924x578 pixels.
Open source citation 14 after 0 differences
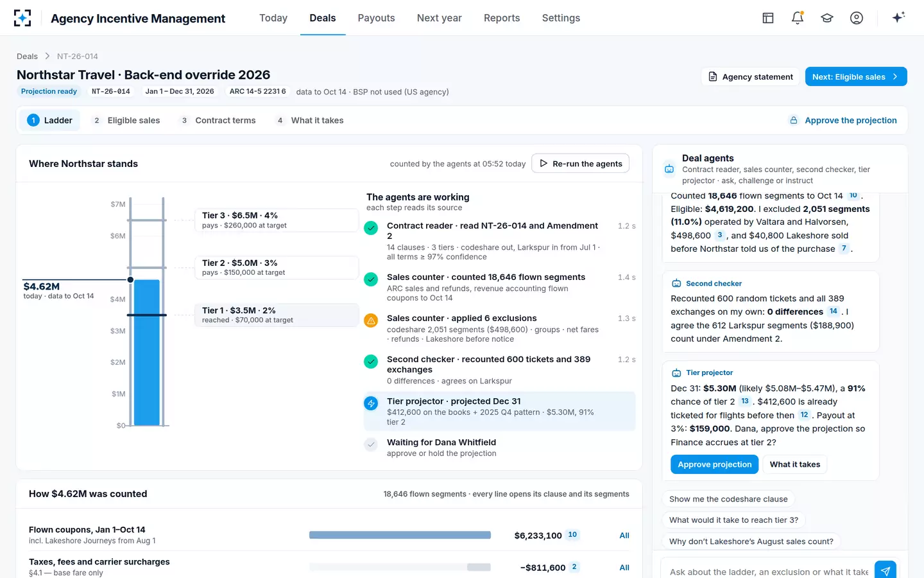point(833,311)
